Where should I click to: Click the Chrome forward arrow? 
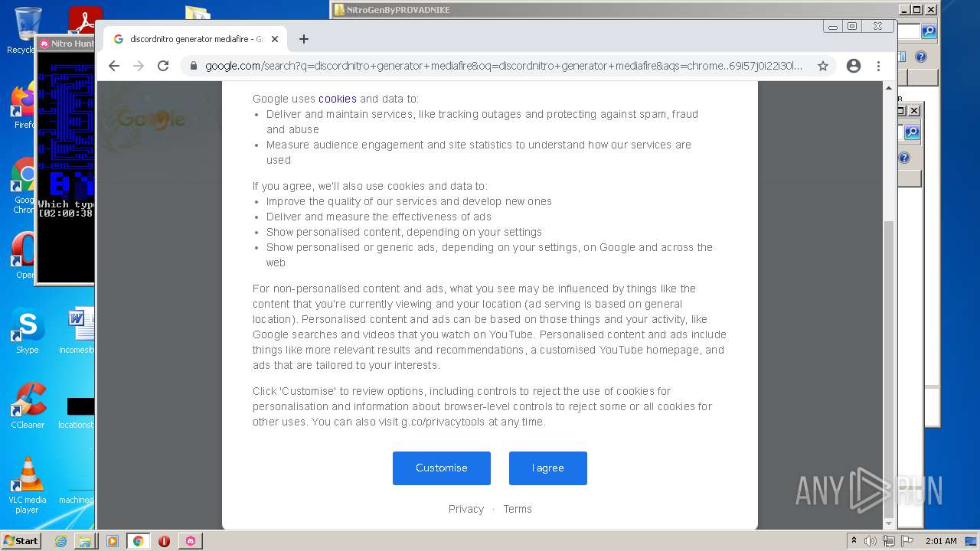click(139, 66)
